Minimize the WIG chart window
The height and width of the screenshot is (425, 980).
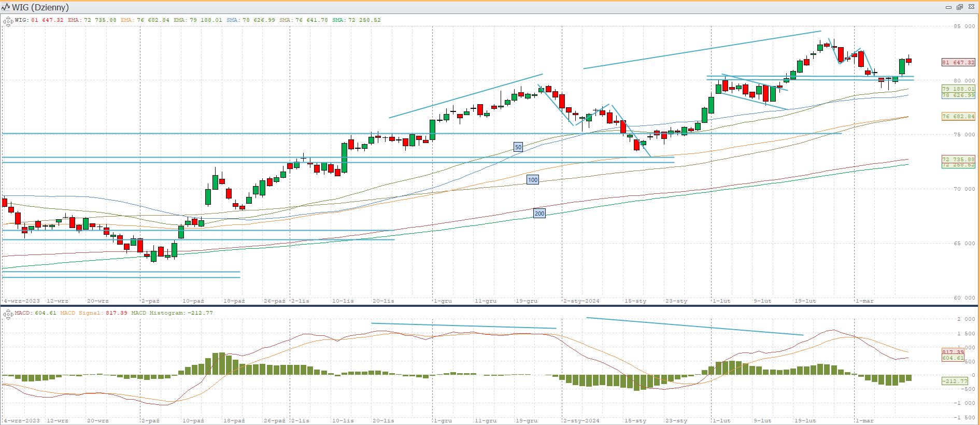pyautogui.click(x=948, y=7)
